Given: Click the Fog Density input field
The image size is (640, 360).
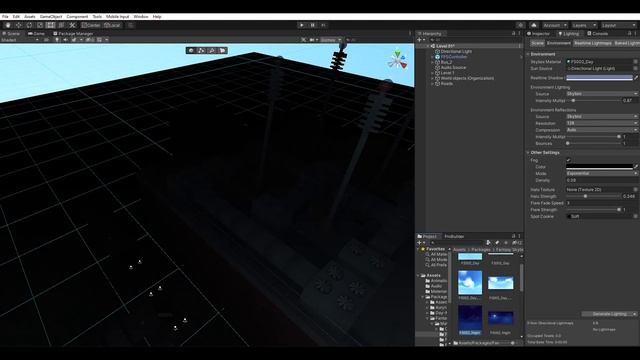Looking at the screenshot, I should (602, 180).
